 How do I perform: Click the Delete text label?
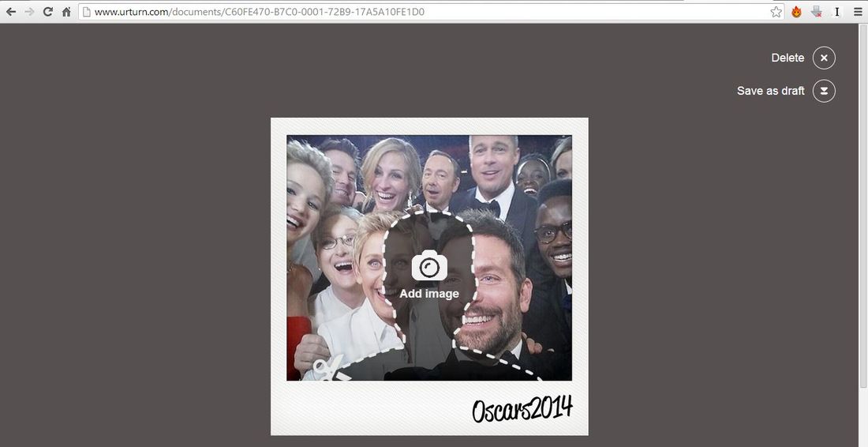point(788,58)
